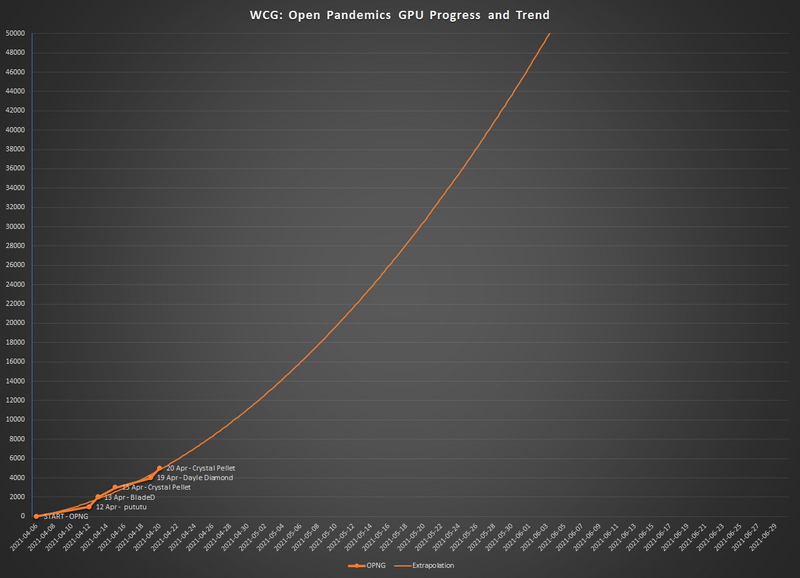
Task: Click the OPNG legend entry
Action: [x=367, y=565]
